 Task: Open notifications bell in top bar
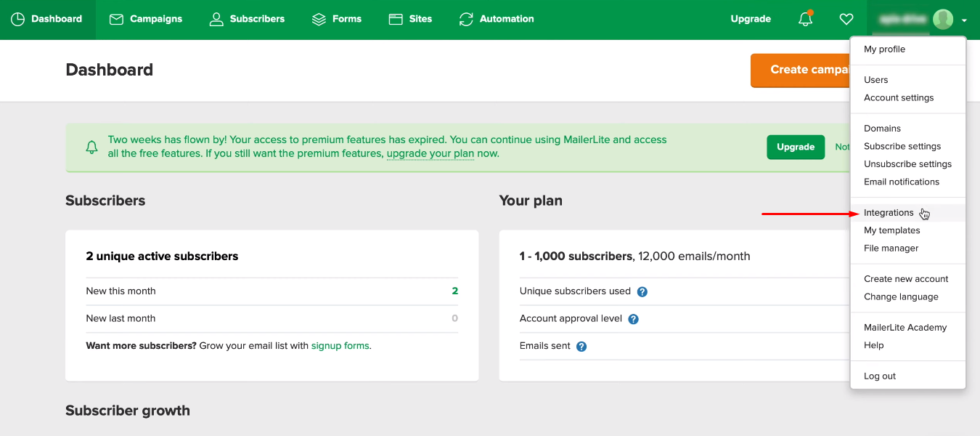coord(806,19)
